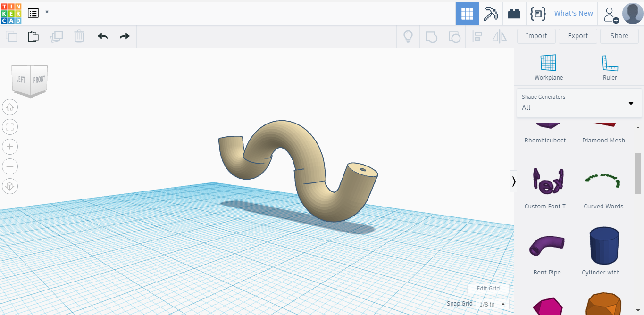The width and height of the screenshot is (644, 315).
Task: Click the Duplicate and repeat icon
Action: [x=57, y=36]
